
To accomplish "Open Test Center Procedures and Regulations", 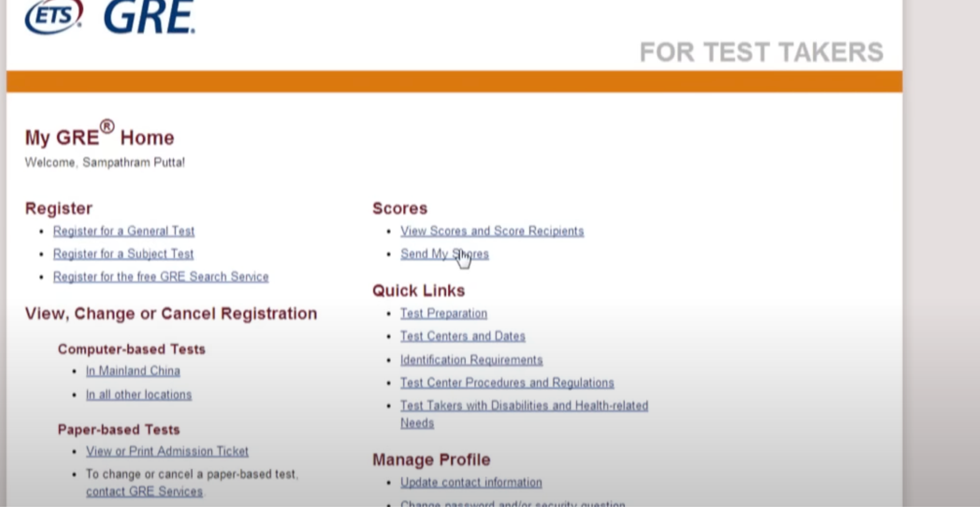I will pyautogui.click(x=507, y=383).
